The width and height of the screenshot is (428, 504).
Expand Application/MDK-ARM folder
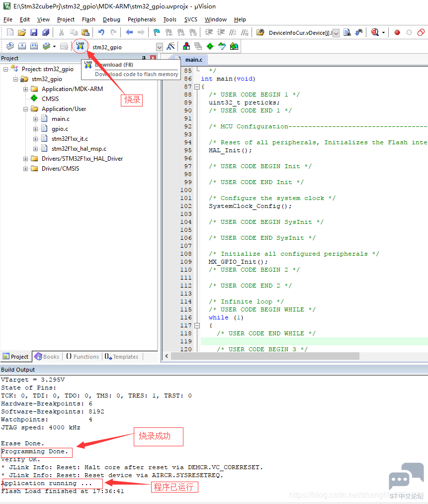[x=25, y=89]
